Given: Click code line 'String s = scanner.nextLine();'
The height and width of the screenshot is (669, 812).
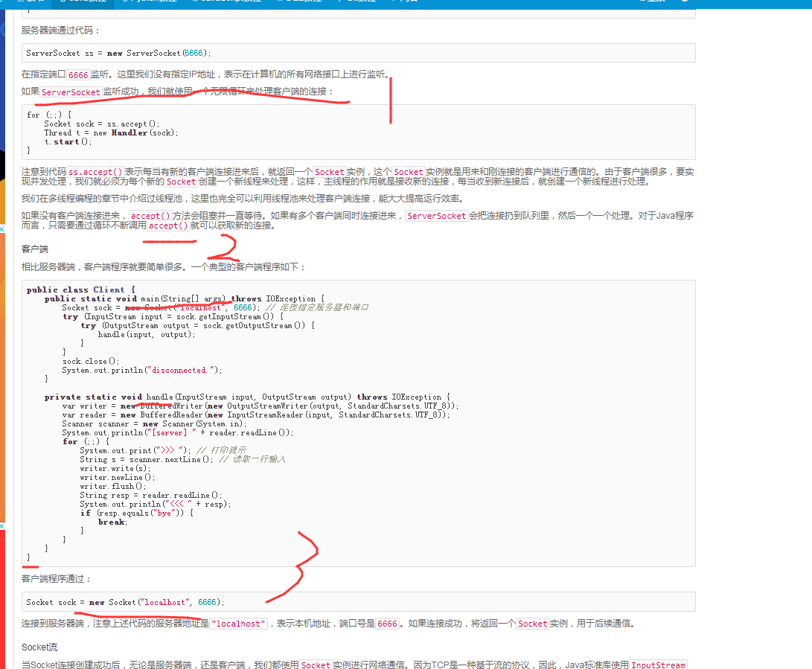Looking at the screenshot, I should click(146, 459).
